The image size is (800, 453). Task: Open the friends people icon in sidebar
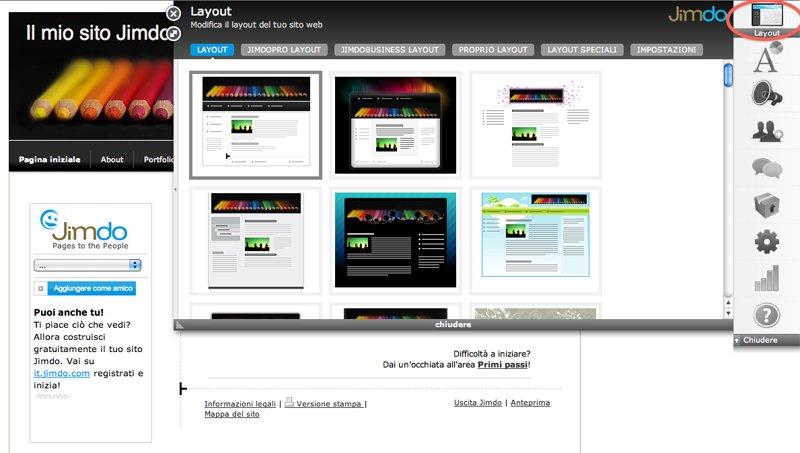click(x=767, y=131)
